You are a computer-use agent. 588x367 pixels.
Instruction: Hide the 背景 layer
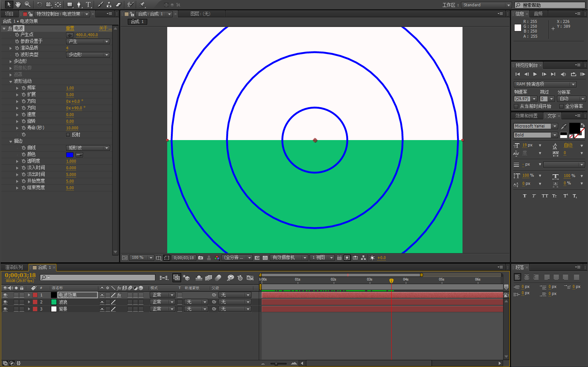(5, 309)
